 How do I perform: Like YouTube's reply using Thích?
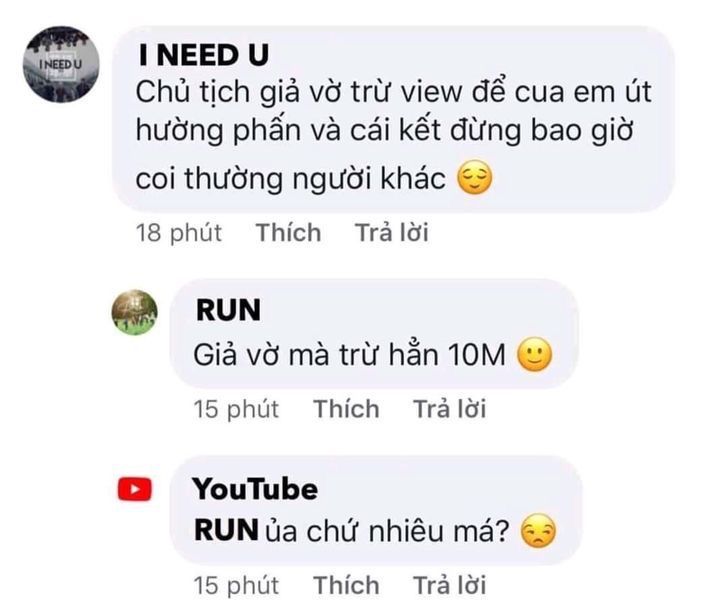tap(346, 585)
